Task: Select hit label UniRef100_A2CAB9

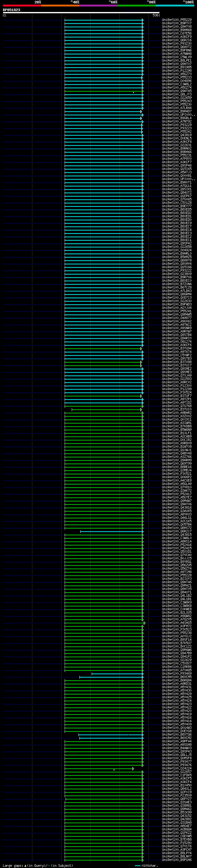Action: point(177,436)
